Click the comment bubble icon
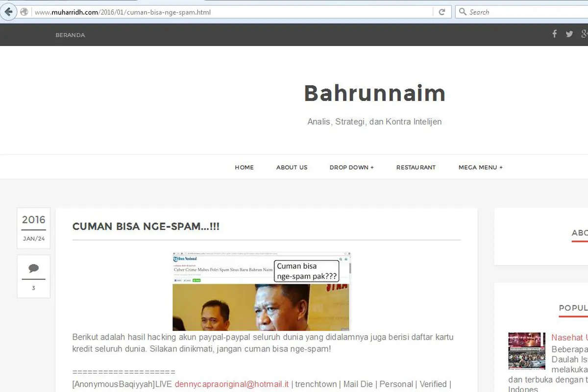The image size is (588, 392). 33,269
